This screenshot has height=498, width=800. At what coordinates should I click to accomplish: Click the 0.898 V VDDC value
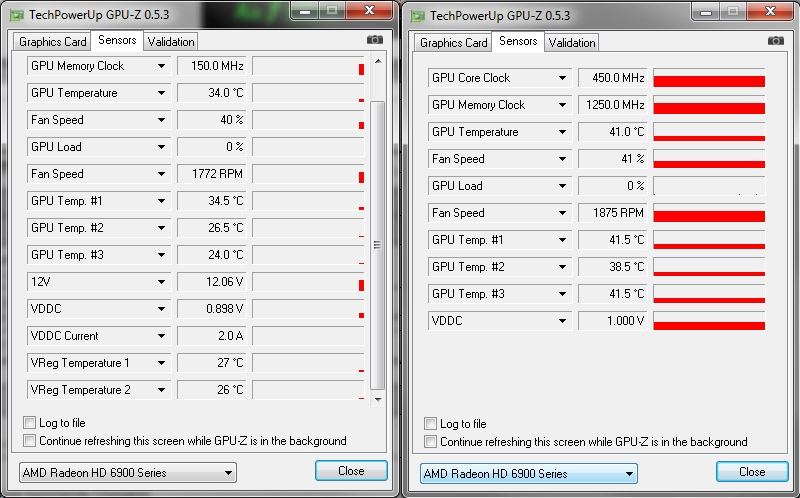(x=212, y=309)
